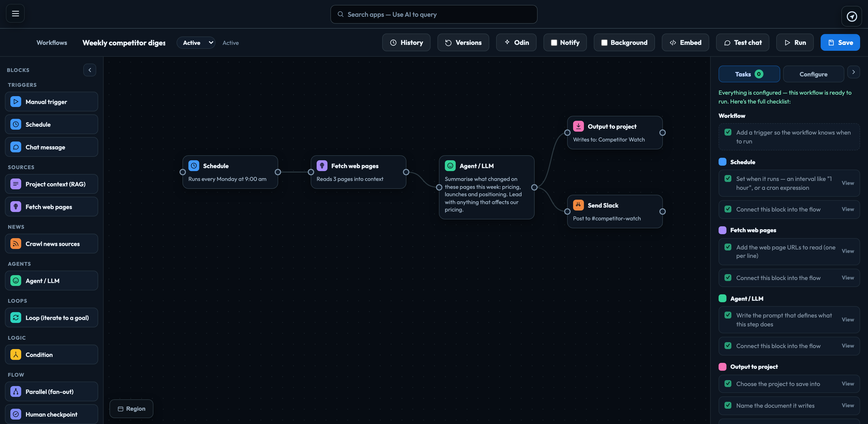Click the Chat message bubble icon
Viewport: 868px width, 424px height.
click(x=16, y=147)
